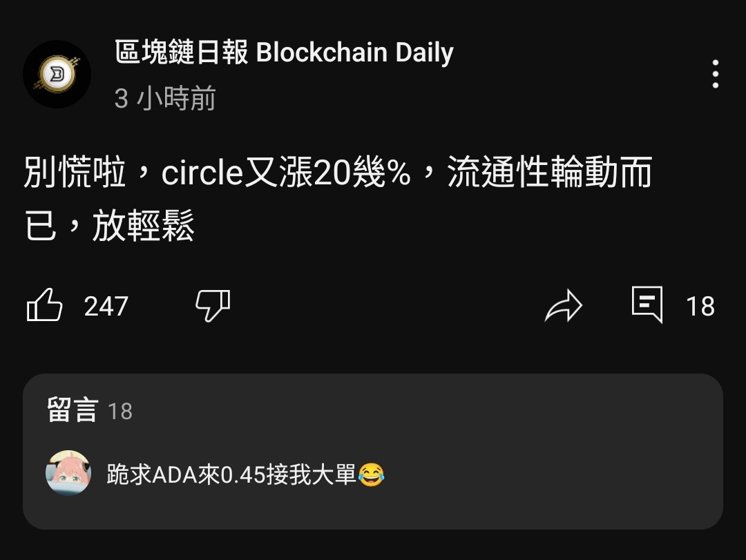The width and height of the screenshot is (746, 560).
Task: Tap the post's last line 已，放輕鬆
Action: 109,226
